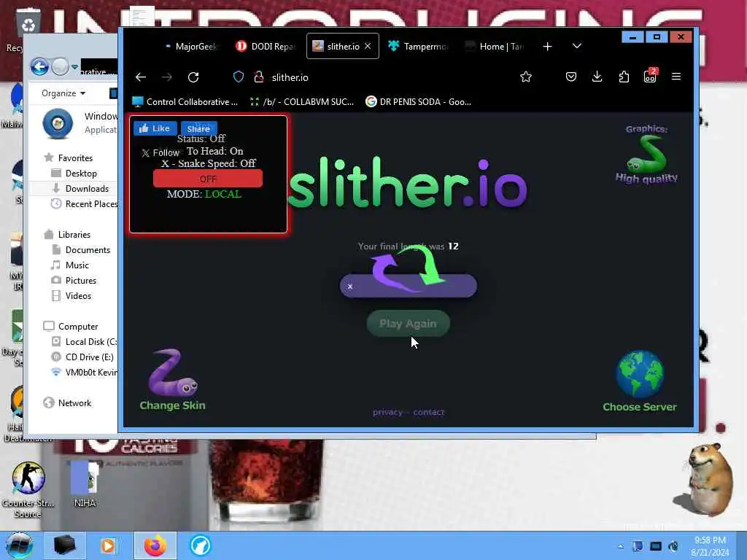Select CD Drive (E:) in Explorer
The image size is (747, 560).
[82, 357]
